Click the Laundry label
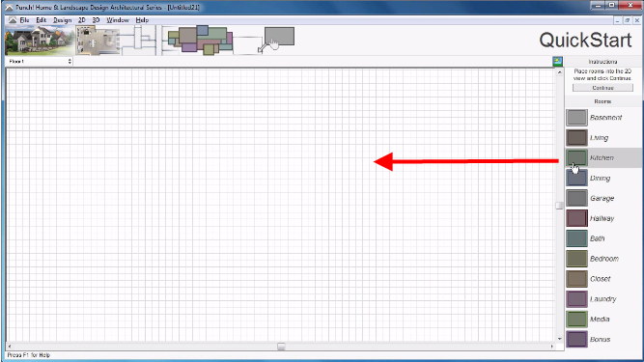The width and height of the screenshot is (644, 362). [x=602, y=299]
